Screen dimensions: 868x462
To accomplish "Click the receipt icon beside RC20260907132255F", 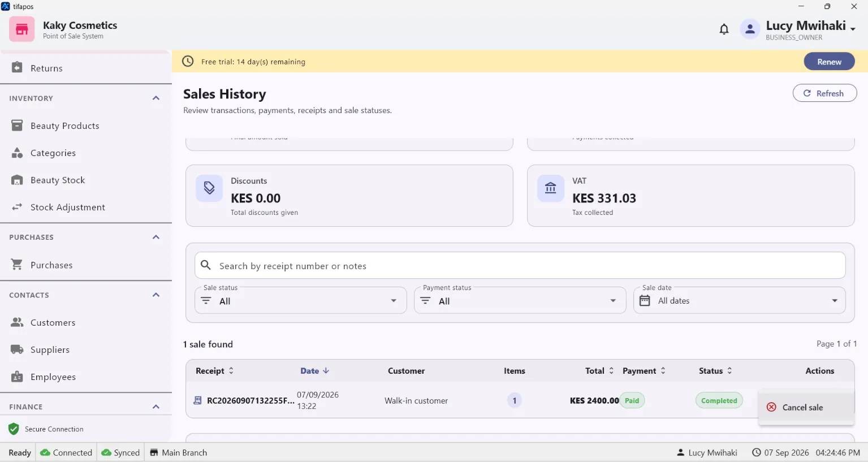I will pyautogui.click(x=198, y=400).
